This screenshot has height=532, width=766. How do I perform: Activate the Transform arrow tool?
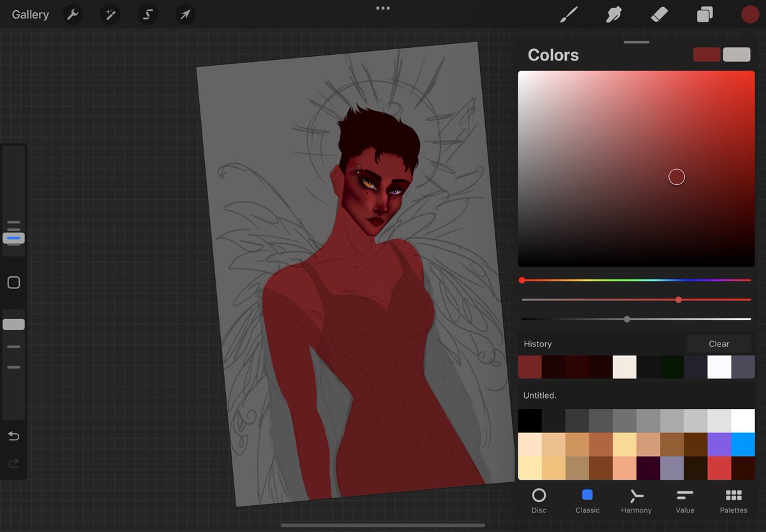pos(185,15)
